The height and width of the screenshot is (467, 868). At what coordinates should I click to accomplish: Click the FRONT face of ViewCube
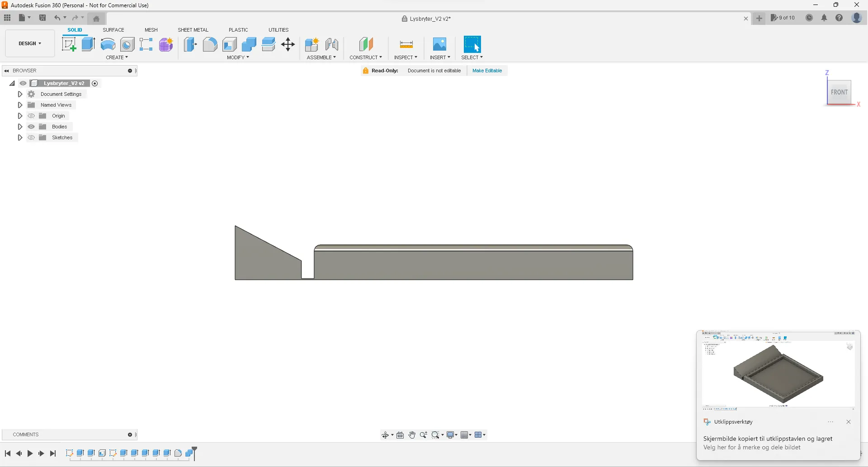click(x=839, y=92)
